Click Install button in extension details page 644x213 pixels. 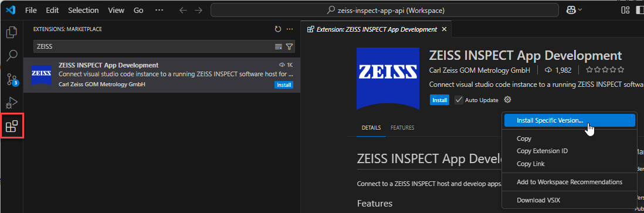[439, 100]
